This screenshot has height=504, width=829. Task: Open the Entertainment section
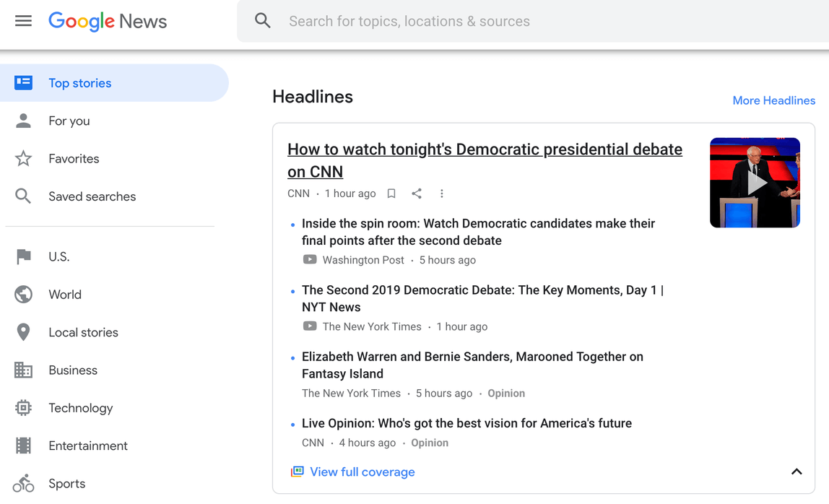click(88, 446)
